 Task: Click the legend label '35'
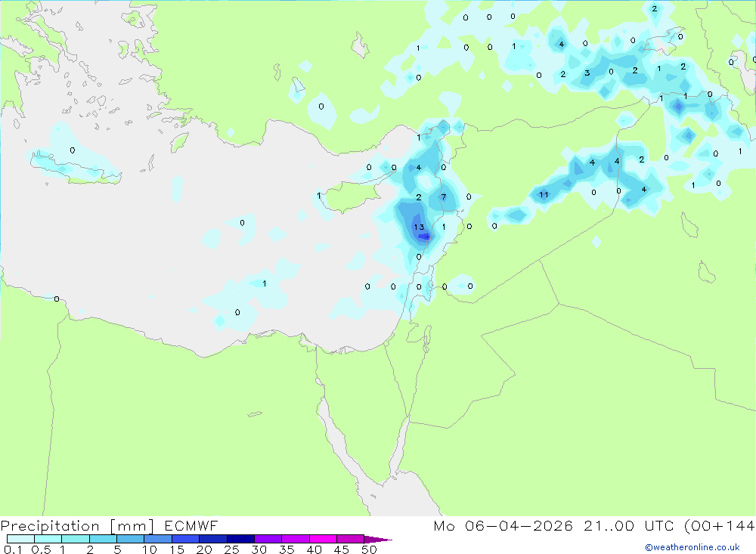tap(287, 549)
